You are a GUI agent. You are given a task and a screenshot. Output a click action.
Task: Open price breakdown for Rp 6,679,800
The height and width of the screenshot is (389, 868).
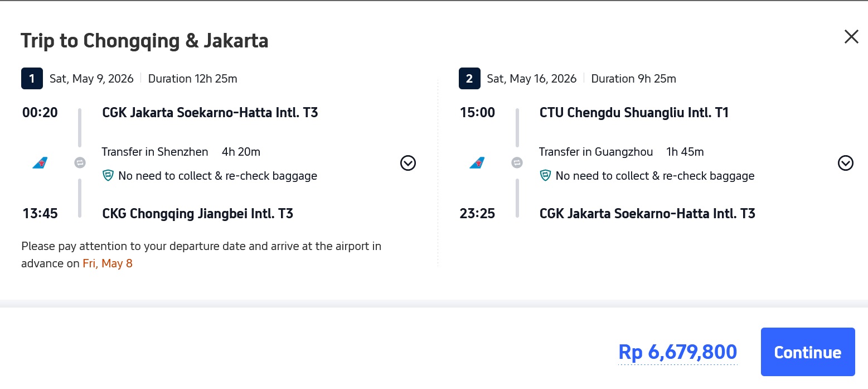pos(677,352)
